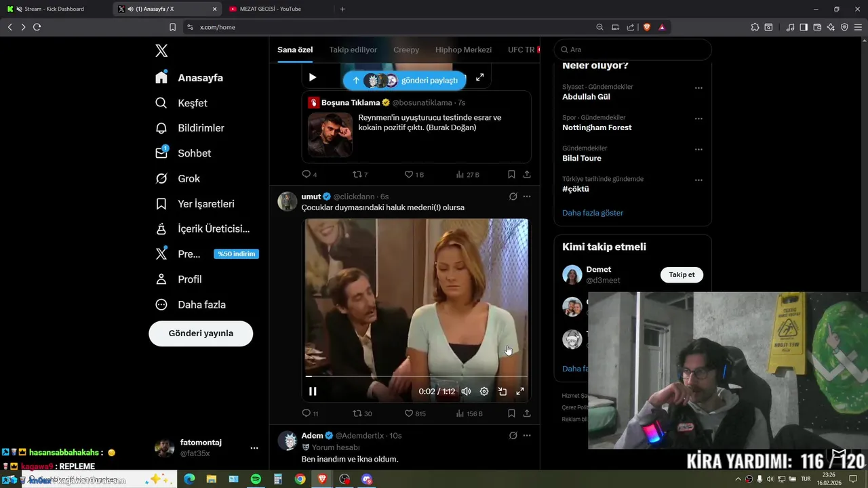Click Daha fazla göster under trends
The width and height of the screenshot is (868, 488).
[x=593, y=213]
